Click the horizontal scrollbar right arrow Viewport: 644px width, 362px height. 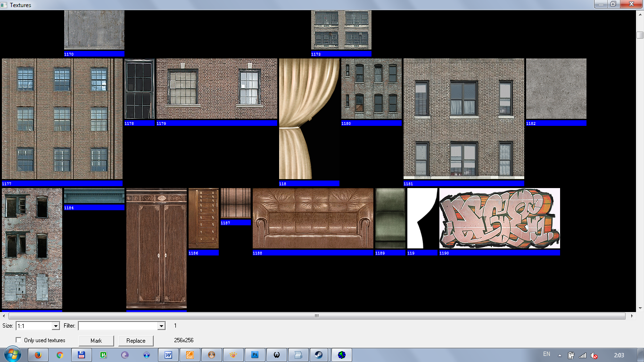coord(631,316)
